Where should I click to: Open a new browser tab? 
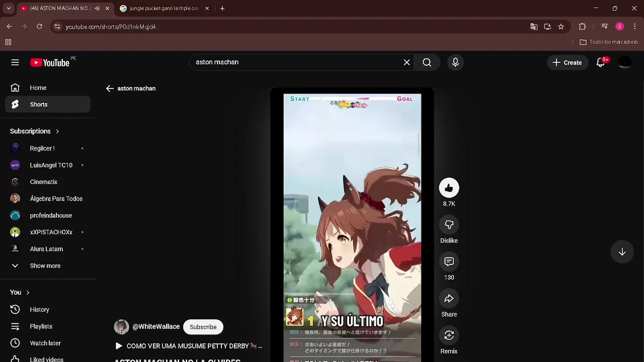[x=222, y=9]
